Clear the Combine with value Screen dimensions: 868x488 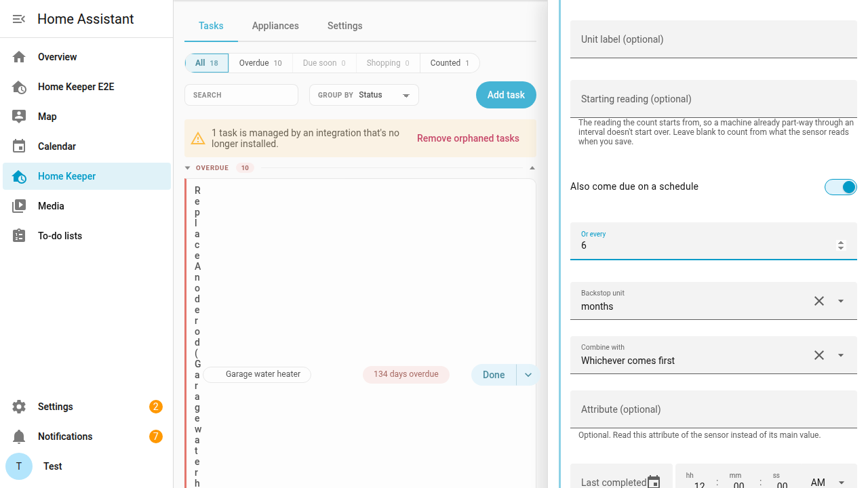click(819, 355)
